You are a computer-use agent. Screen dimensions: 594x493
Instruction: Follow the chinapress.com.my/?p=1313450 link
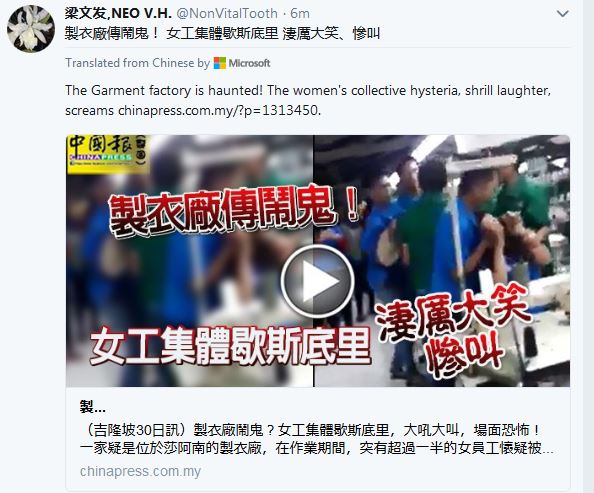tap(219, 111)
